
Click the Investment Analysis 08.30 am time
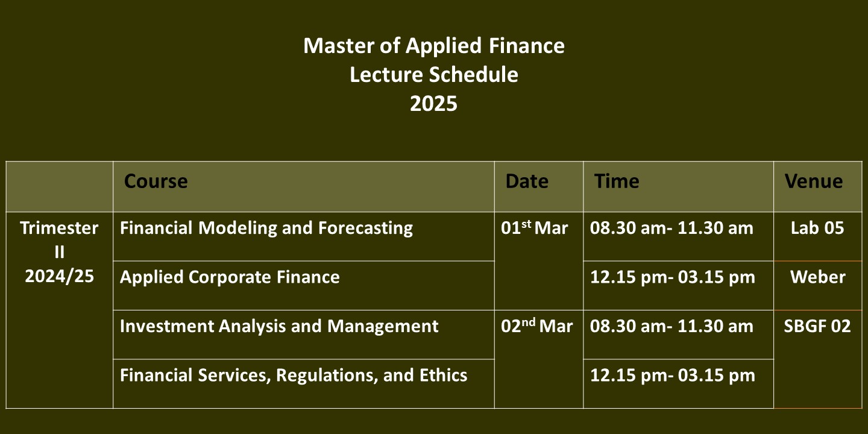coord(671,327)
